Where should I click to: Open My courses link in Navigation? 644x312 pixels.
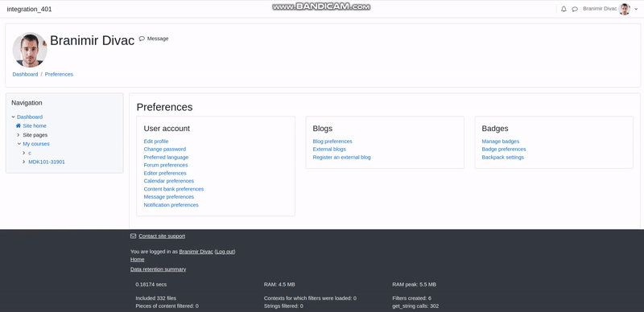coord(36,144)
